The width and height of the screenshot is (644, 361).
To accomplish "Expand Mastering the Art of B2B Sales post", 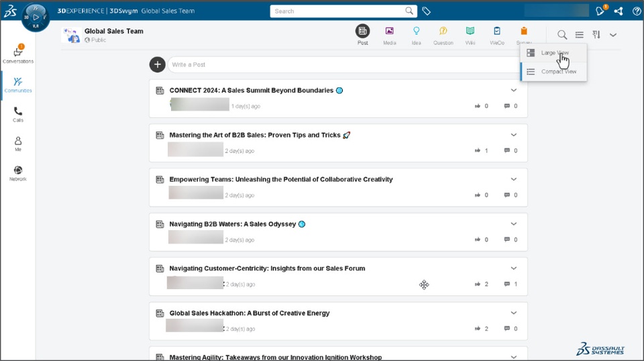I will pos(514,135).
